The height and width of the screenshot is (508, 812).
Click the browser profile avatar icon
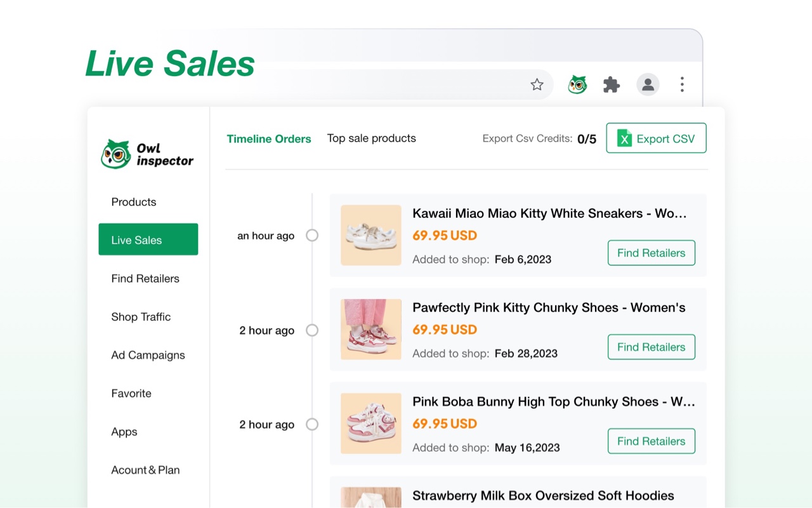[648, 84]
